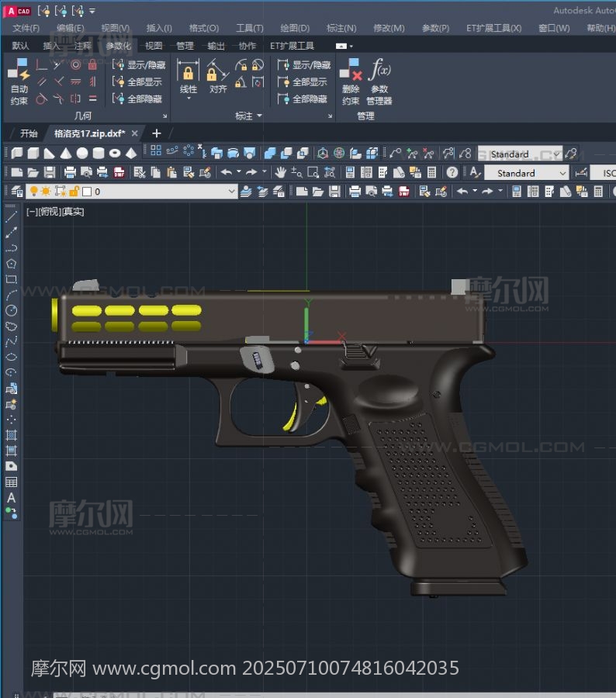Select the Polygon draw tool
The image size is (616, 698).
click(11, 264)
